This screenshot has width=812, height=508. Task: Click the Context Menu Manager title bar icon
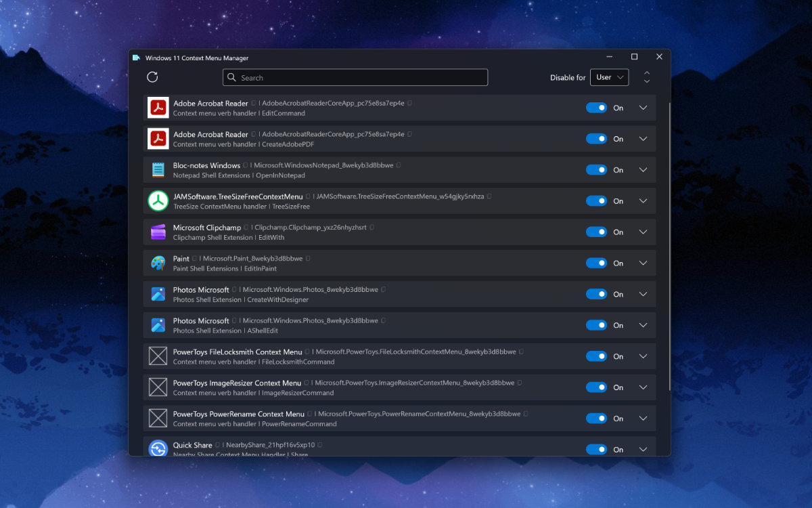pyautogui.click(x=136, y=58)
